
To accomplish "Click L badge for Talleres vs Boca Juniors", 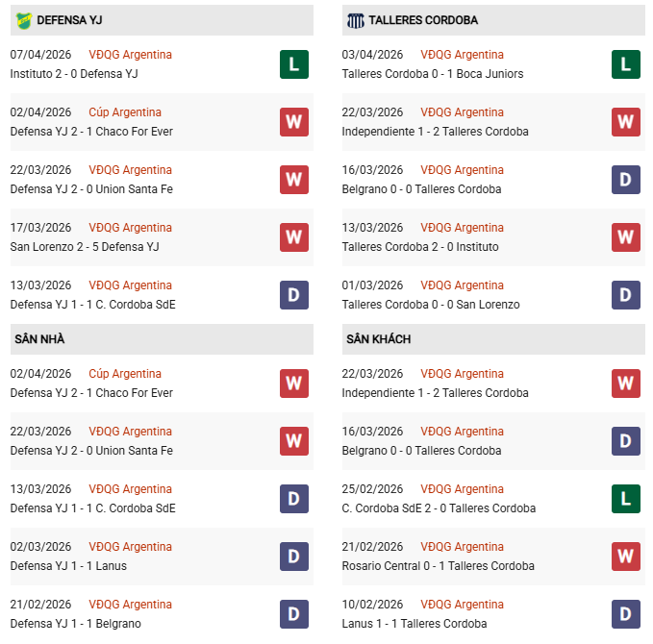I will click(x=626, y=64).
